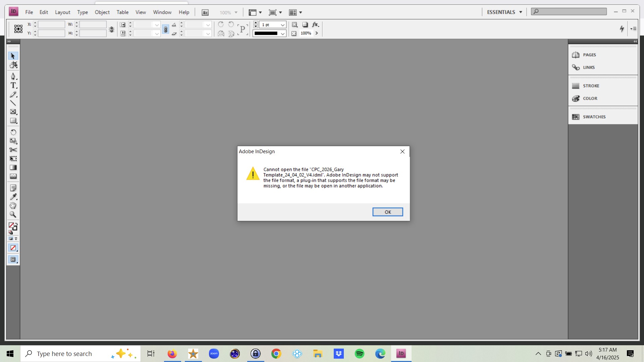Select the Pen tool
This screenshot has width=644, height=362.
pyautogui.click(x=13, y=76)
